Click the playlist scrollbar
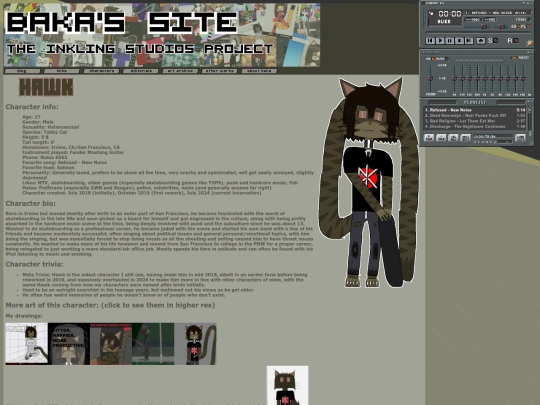The height and width of the screenshot is (405, 540). [x=529, y=119]
